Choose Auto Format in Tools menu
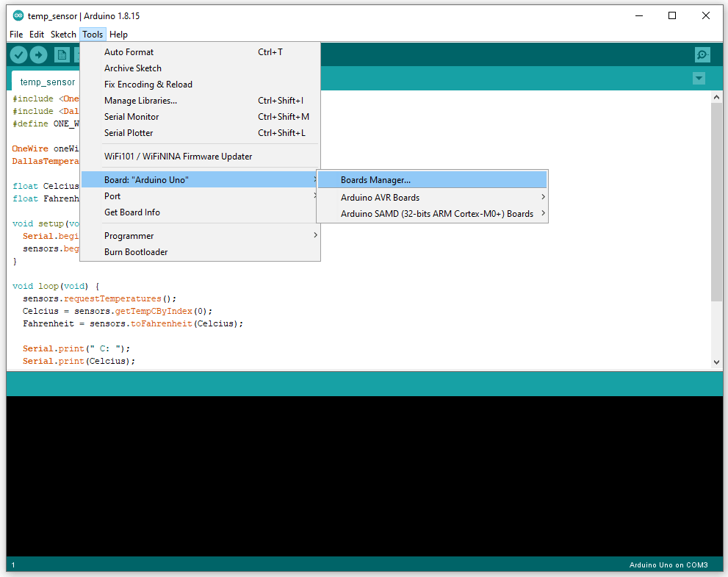This screenshot has height=577, width=728. tap(129, 52)
